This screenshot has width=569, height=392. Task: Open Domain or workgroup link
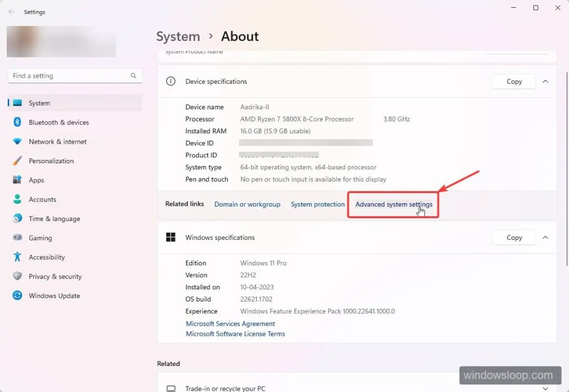pyautogui.click(x=247, y=204)
